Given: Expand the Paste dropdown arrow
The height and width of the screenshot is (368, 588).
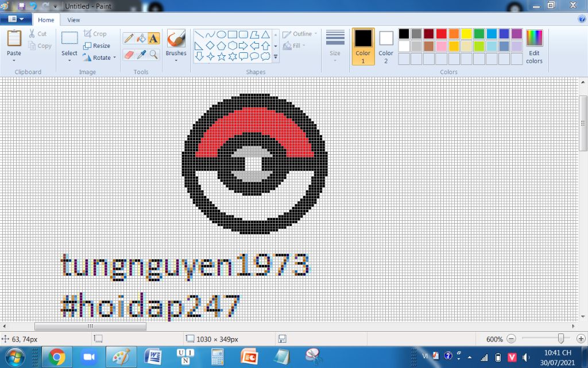Looking at the screenshot, I should point(14,60).
